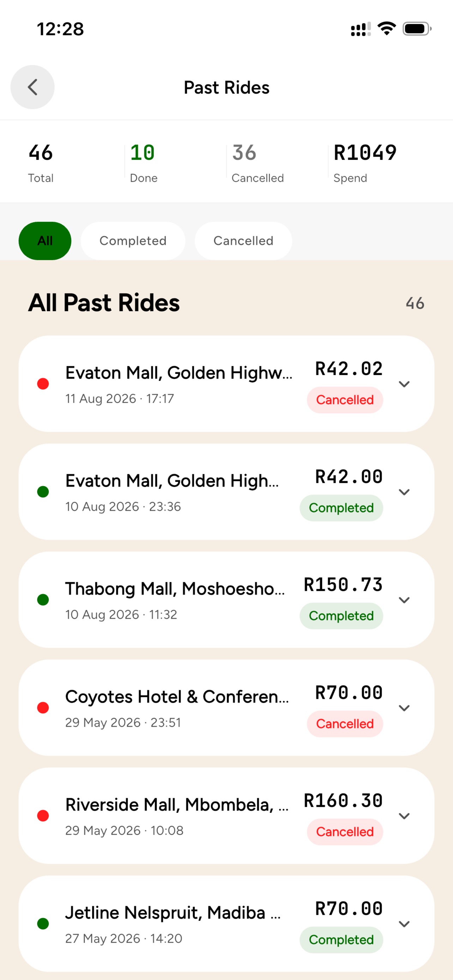
Task: Open the Coyotes Hotel & Conference ride
Action: pos(226,708)
